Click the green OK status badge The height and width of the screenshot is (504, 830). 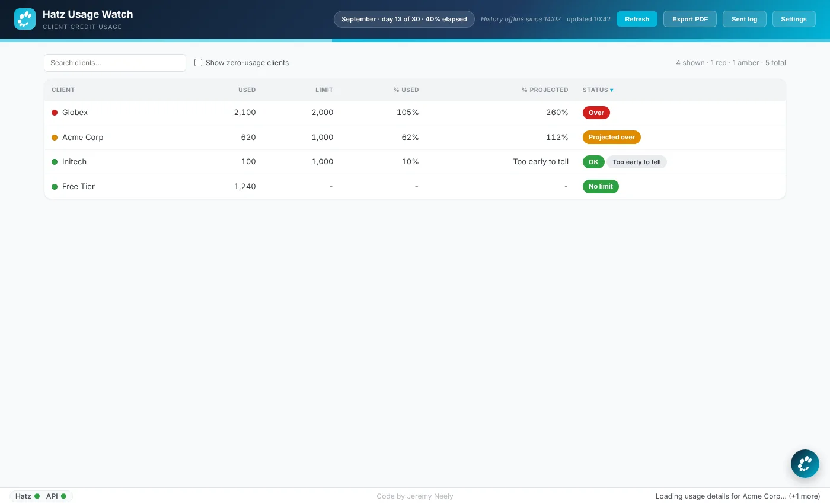point(593,162)
